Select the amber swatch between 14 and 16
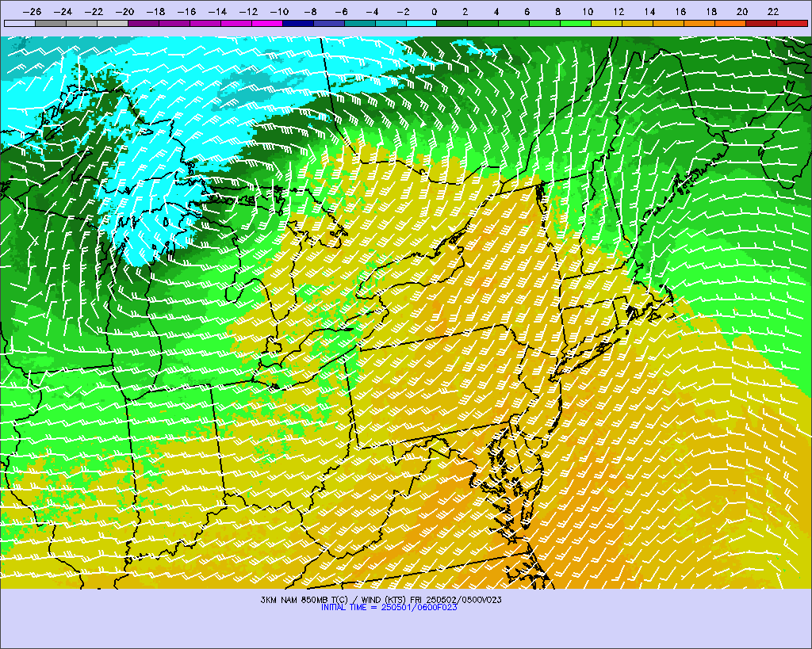 pos(669,23)
